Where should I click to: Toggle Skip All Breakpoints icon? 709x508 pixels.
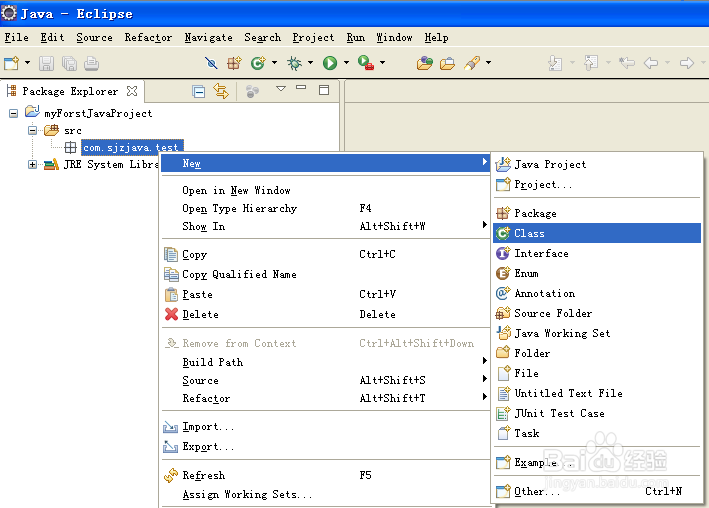211,63
